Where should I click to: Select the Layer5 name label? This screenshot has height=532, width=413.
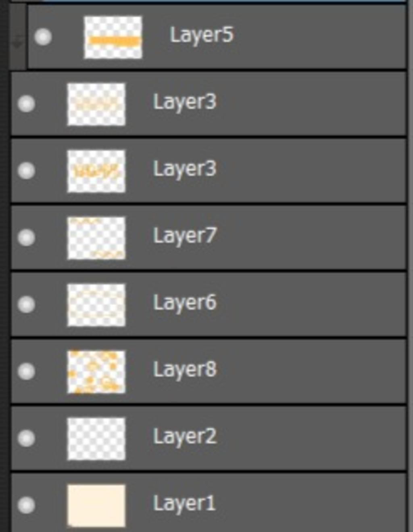(202, 35)
